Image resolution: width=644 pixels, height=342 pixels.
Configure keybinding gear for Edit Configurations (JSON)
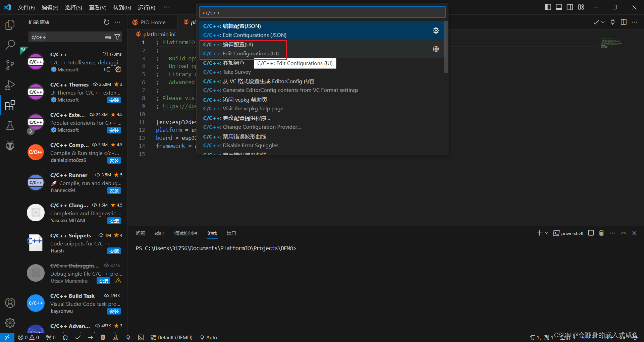click(x=436, y=31)
